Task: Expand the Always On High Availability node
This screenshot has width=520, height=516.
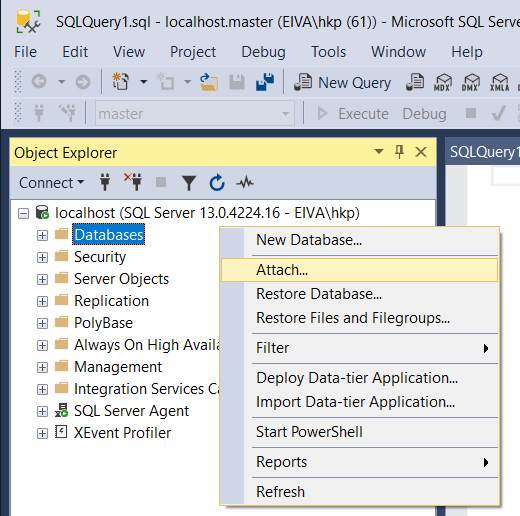Action: (x=42, y=345)
